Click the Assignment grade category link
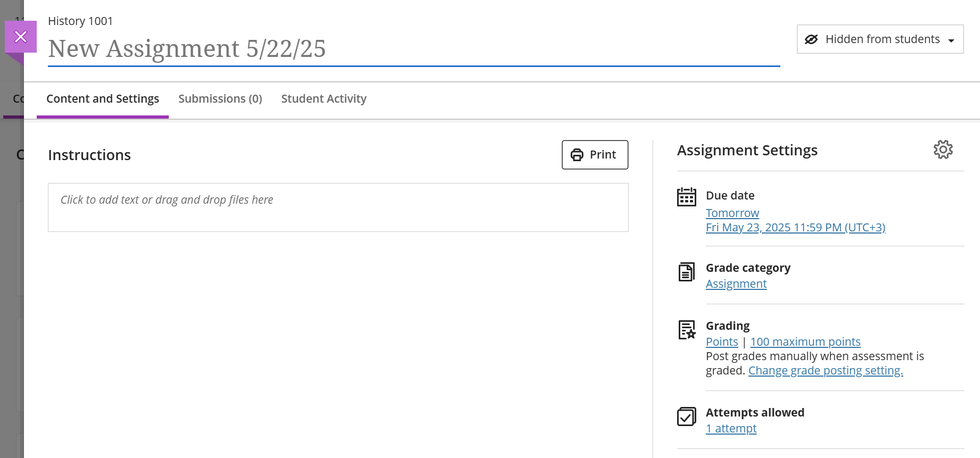This screenshot has width=980, height=458. tap(736, 284)
